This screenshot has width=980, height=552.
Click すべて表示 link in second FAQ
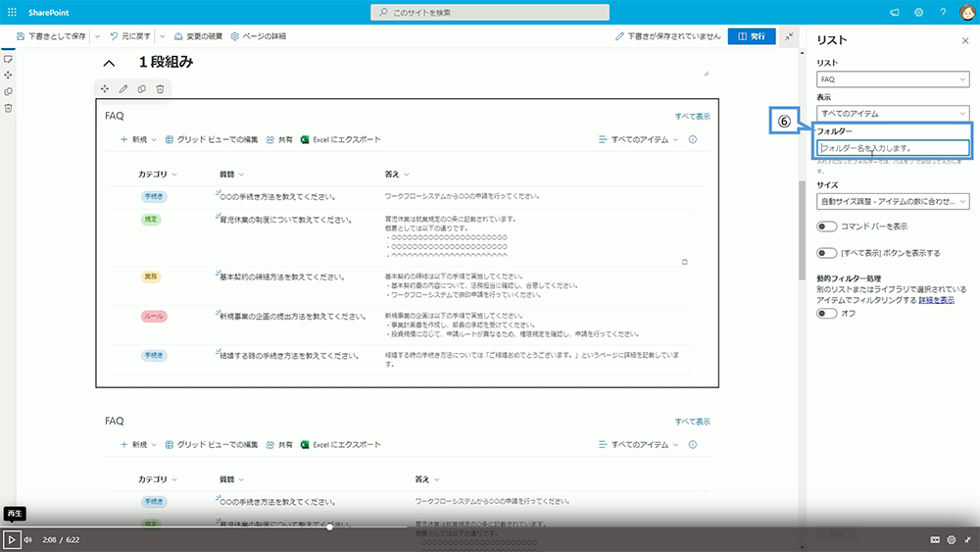pos(693,422)
